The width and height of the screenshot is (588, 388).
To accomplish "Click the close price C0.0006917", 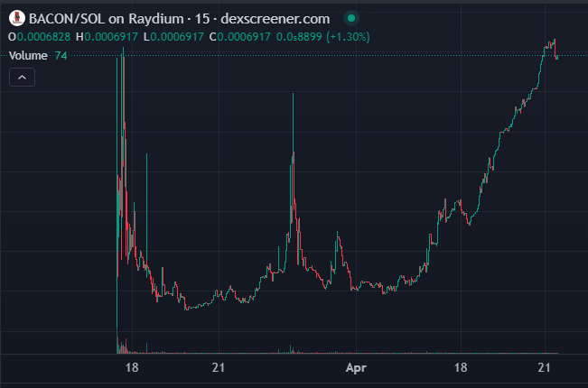I will pos(240,37).
